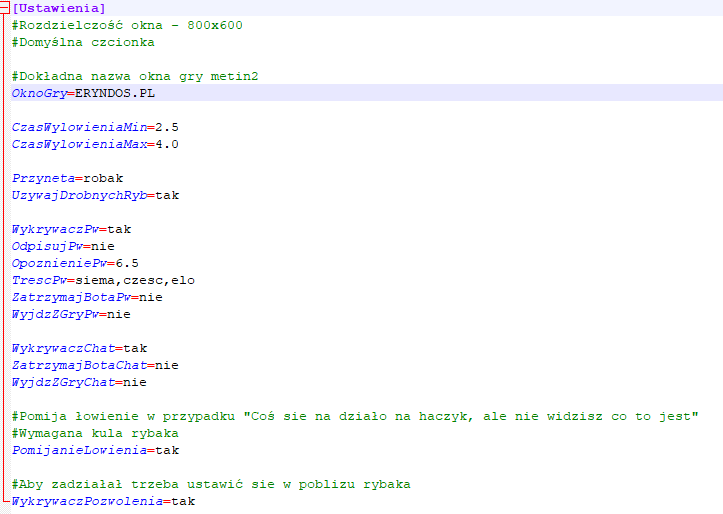Click the WyjdzZGryChat=nie line

79,382
